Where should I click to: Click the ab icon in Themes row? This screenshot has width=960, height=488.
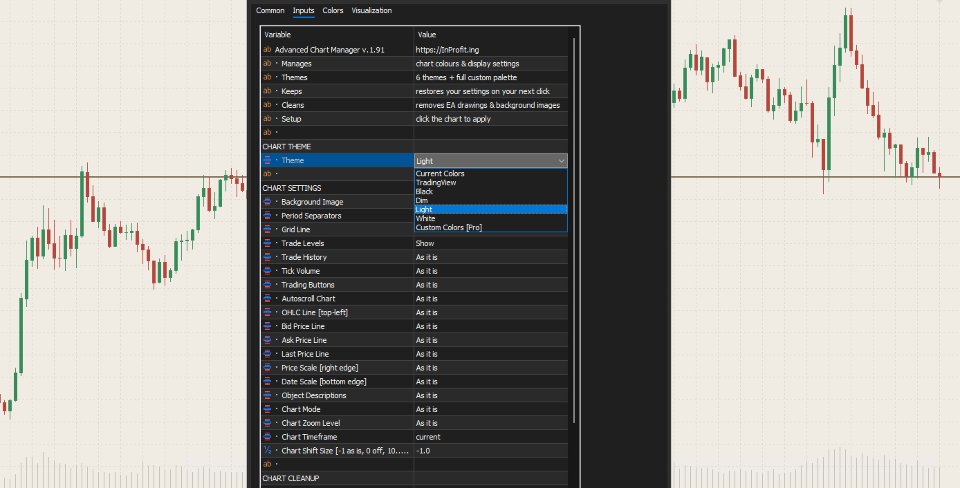[267, 77]
